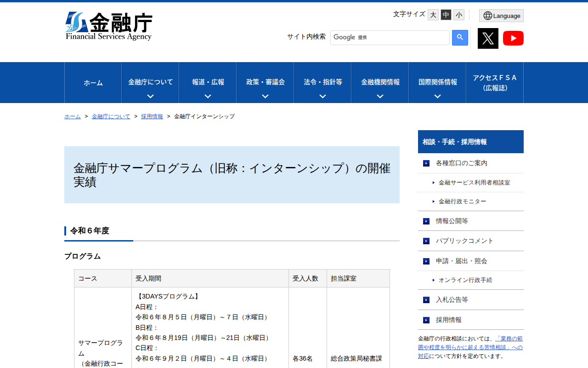Click the Google site search field
Viewport: 588px width, 368px height.
(x=390, y=38)
